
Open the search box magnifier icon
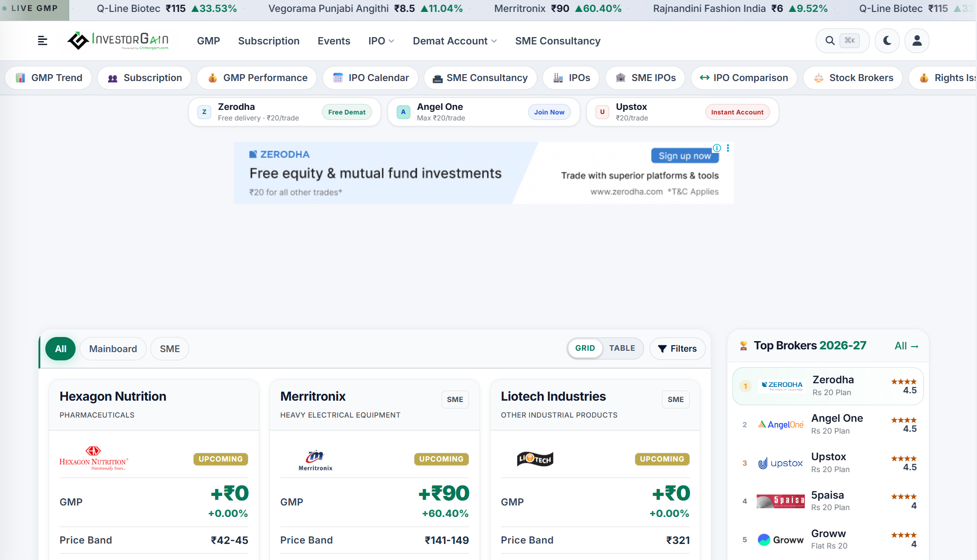pos(830,41)
